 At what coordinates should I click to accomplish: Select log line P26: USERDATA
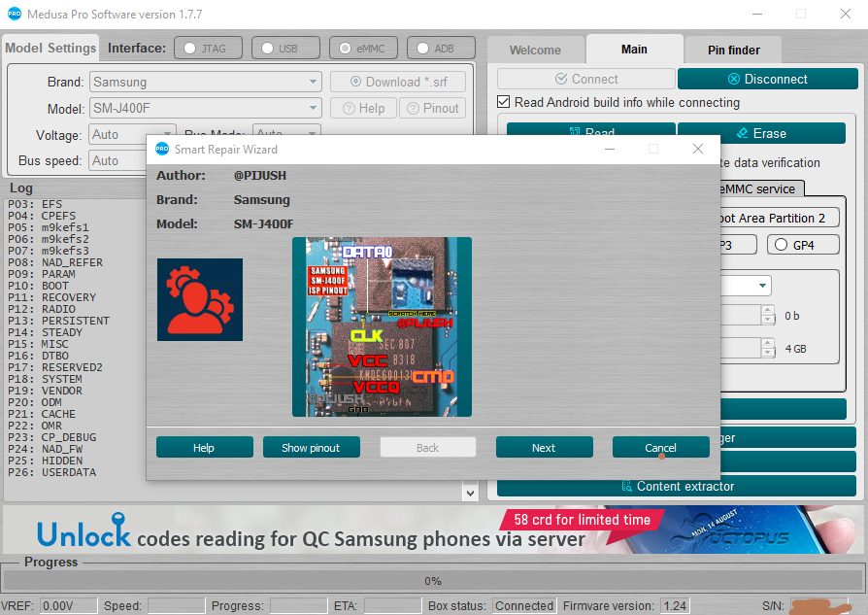[x=52, y=472]
